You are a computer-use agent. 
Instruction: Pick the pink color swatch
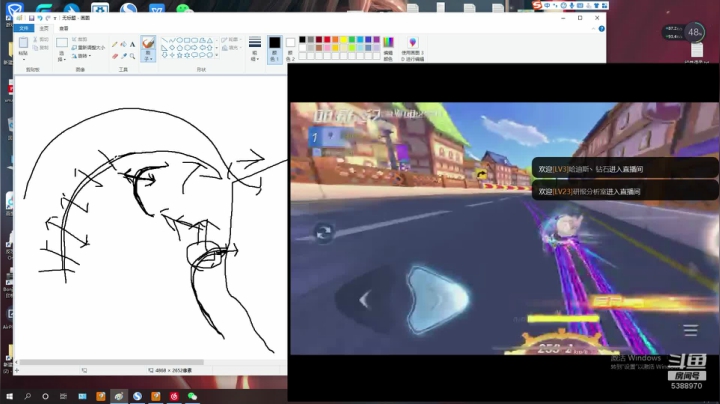click(x=327, y=48)
